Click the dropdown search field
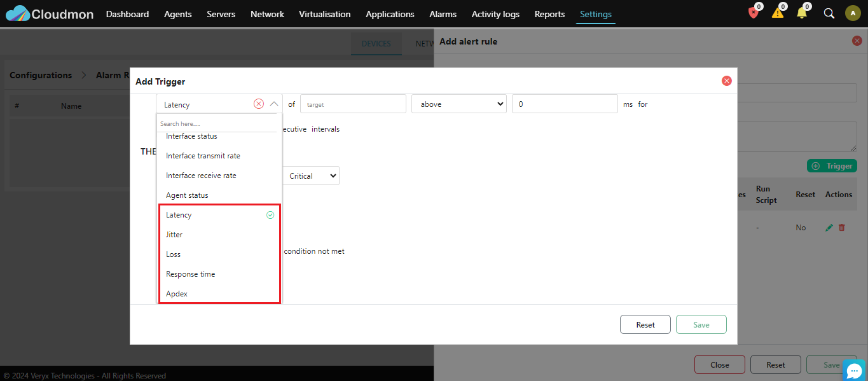This screenshot has width=868, height=381. [218, 124]
